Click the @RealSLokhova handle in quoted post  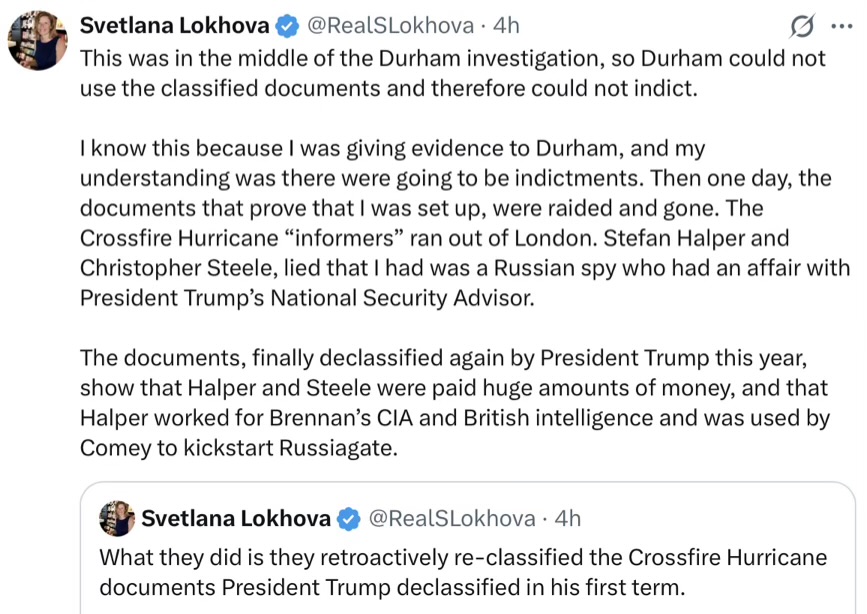[454, 518]
